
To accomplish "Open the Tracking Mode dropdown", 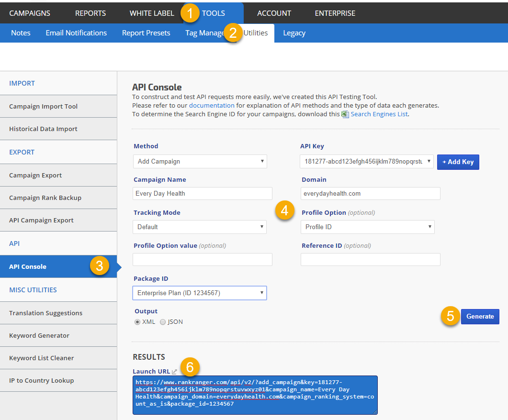I will (200, 227).
